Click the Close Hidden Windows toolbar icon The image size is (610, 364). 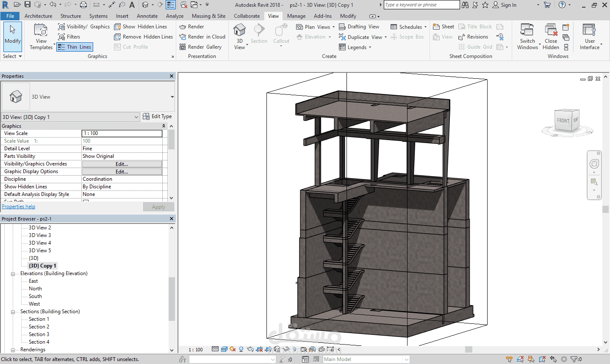pos(184,5)
